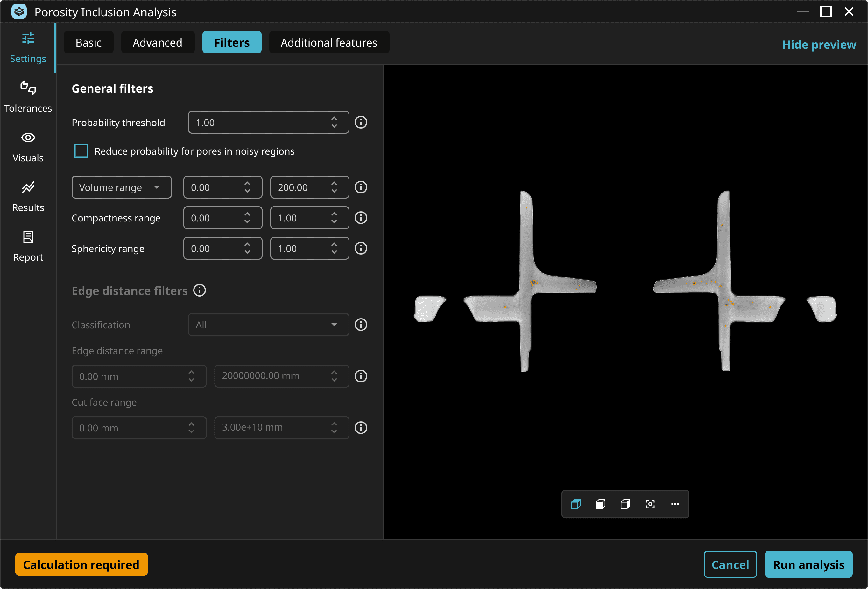Click the focus/fit view icon
Screen dimensions: 868x589
[x=650, y=504]
